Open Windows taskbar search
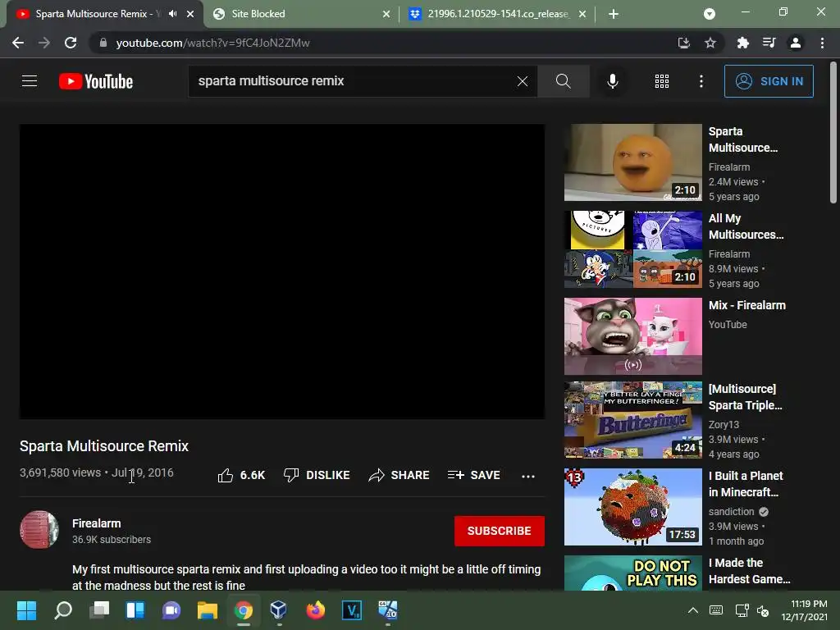This screenshot has height=630, width=840. tap(63, 610)
